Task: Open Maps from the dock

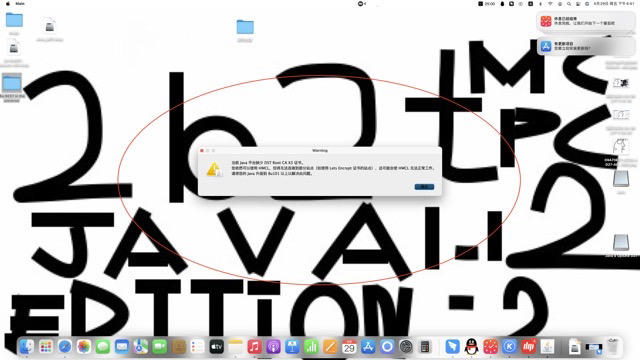Action: [141, 347]
